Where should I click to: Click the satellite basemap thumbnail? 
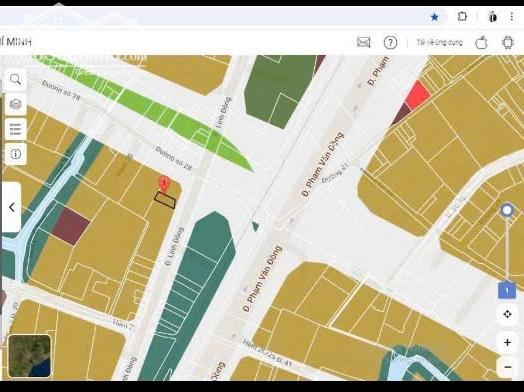[x=29, y=356]
